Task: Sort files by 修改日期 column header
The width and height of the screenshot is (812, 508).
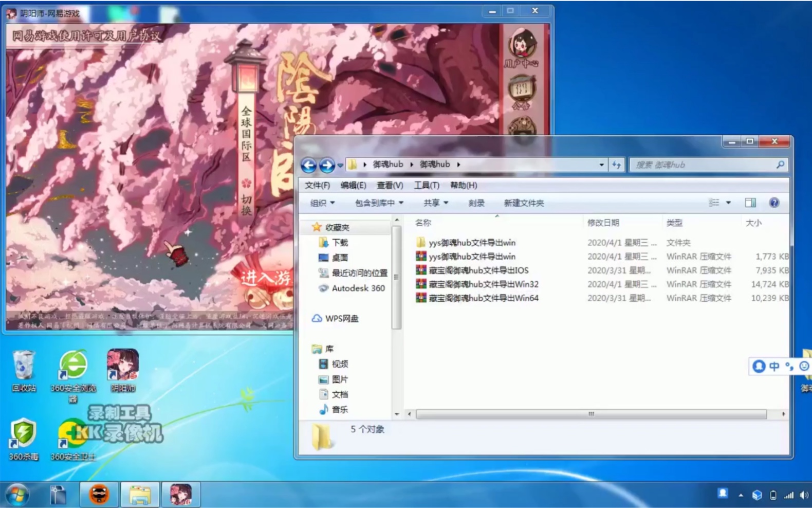Action: [603, 223]
